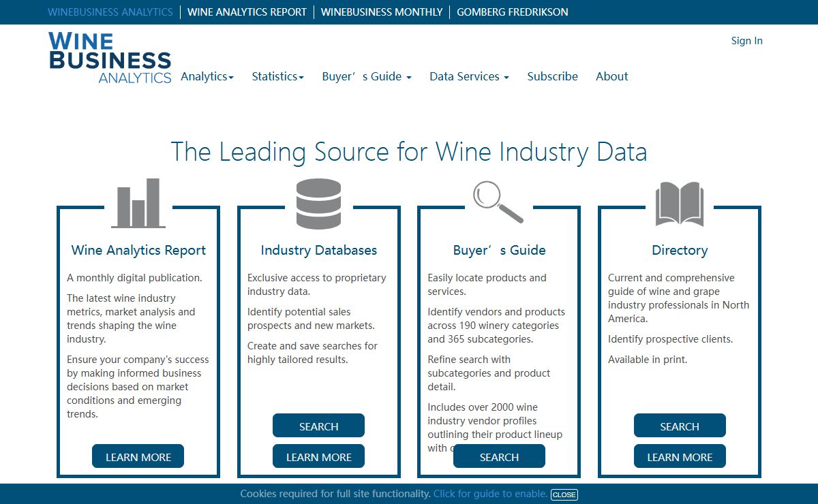Click 'The Leading Source for Wine Industry Data' headline
Image resolution: width=818 pixels, height=504 pixels.
pos(409,151)
